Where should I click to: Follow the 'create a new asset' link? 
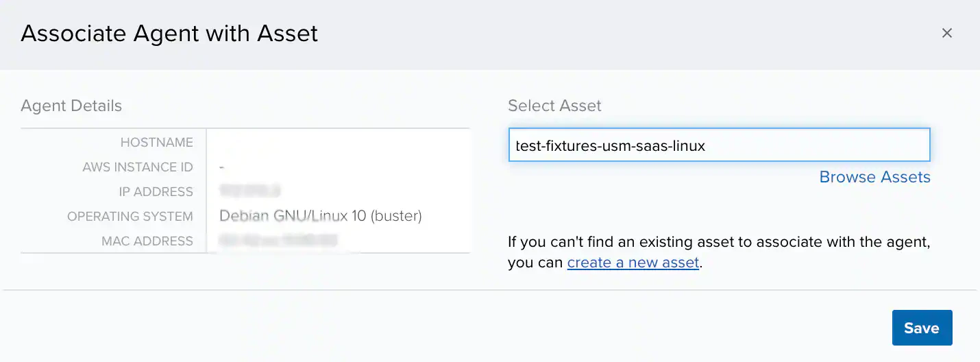coord(633,263)
